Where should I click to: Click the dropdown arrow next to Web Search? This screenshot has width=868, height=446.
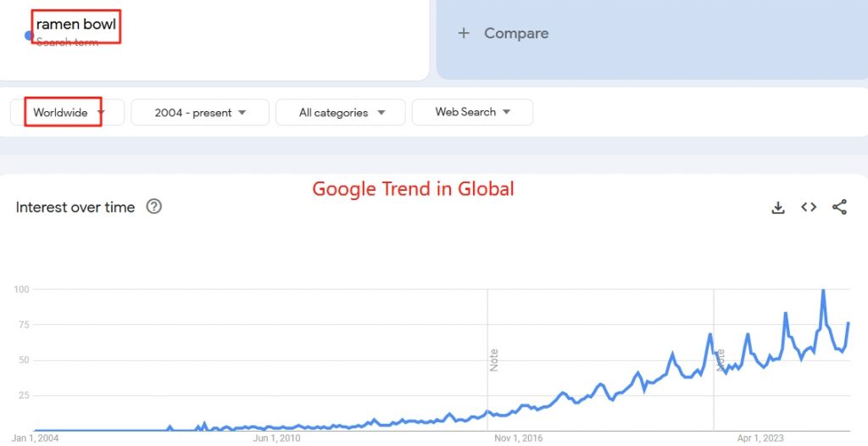pyautogui.click(x=506, y=112)
